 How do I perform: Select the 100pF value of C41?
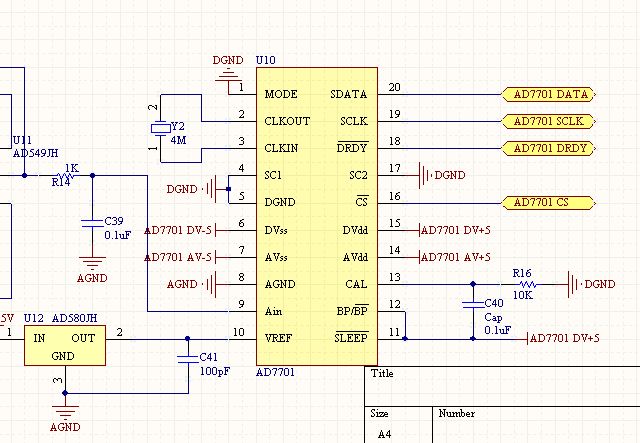(215, 371)
